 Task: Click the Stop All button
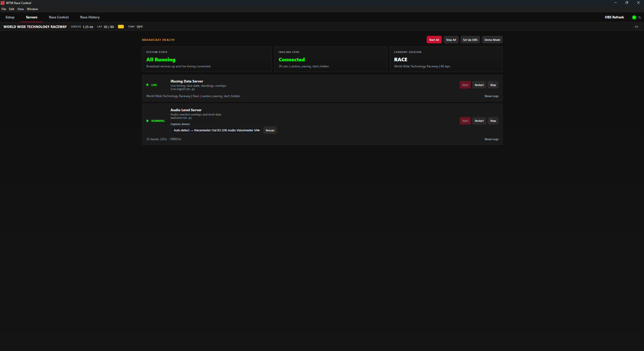point(451,40)
